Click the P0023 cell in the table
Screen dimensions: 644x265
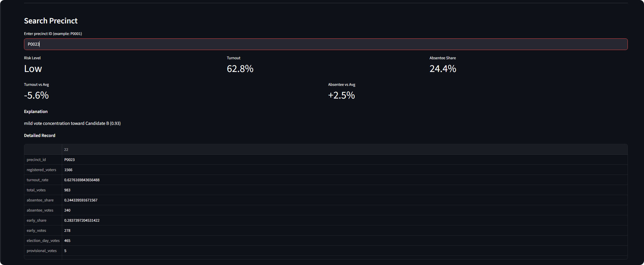coord(69,160)
